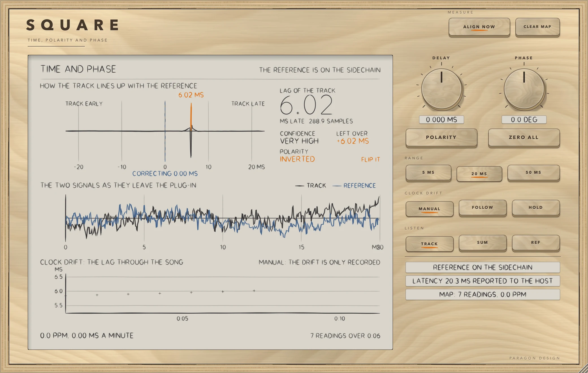588x373 pixels.
Task: Click the resize grip at window corner
Action: [583, 368]
